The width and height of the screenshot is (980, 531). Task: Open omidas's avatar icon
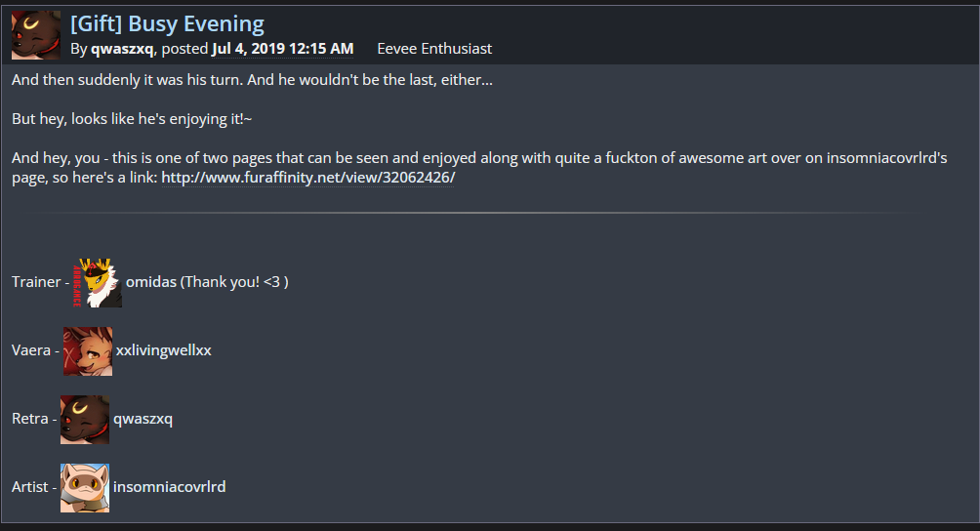click(x=98, y=283)
